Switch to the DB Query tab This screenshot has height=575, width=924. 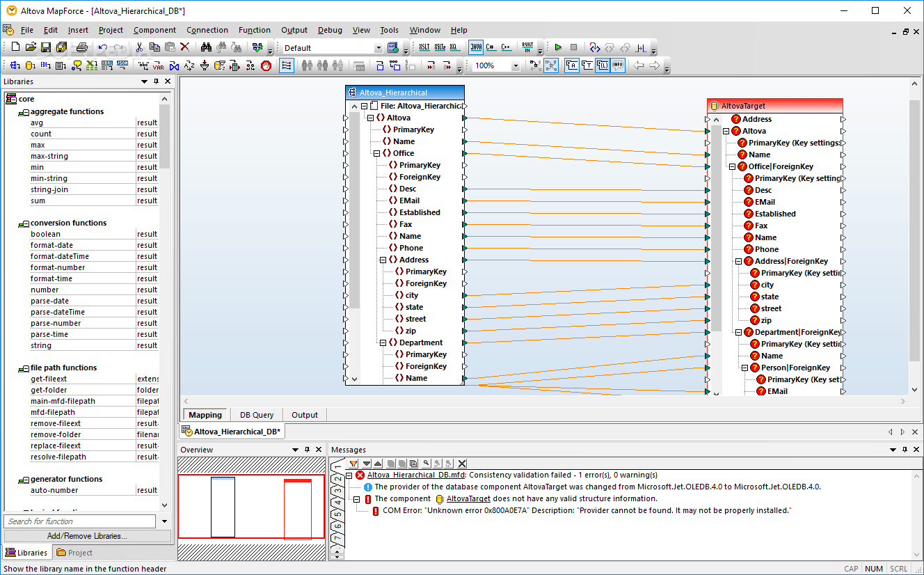257,415
